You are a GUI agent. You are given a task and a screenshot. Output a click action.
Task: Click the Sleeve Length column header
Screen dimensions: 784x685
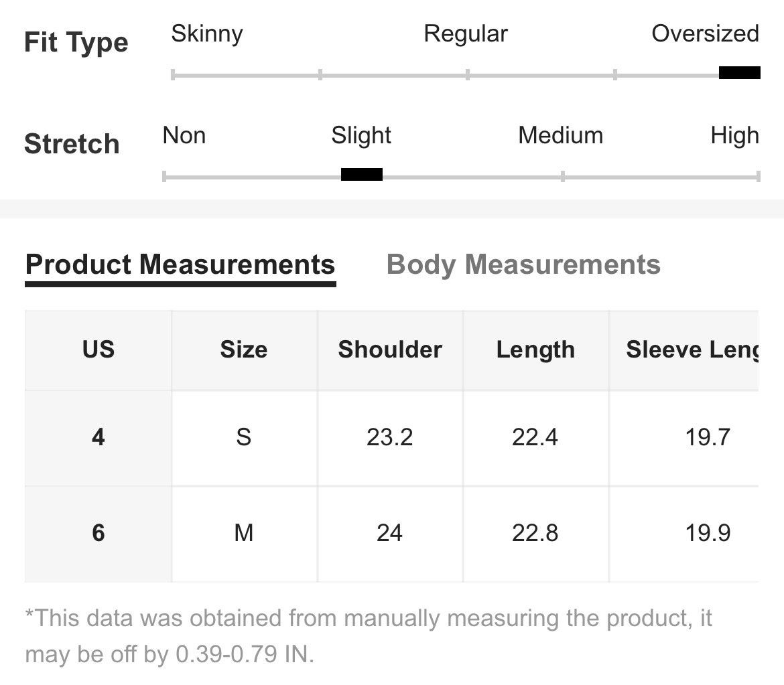click(x=684, y=350)
